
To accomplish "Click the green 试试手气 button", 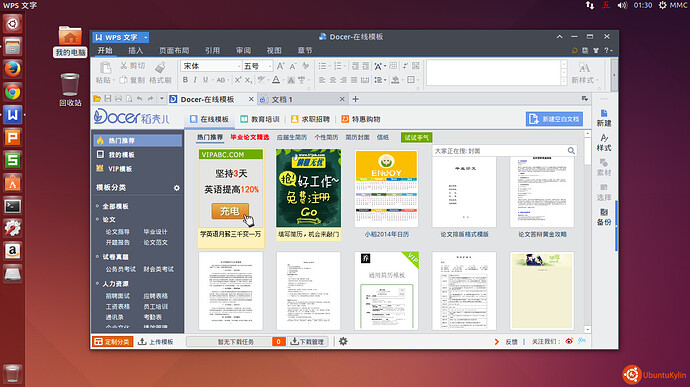I will coord(416,137).
